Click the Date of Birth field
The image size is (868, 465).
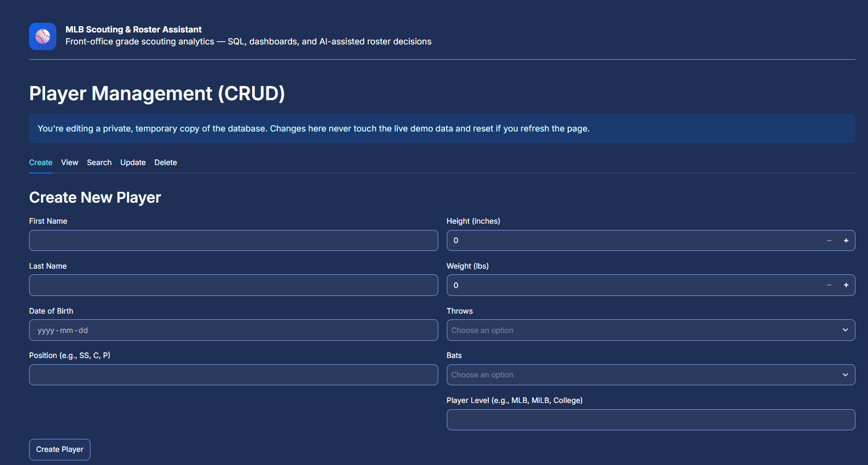click(233, 330)
